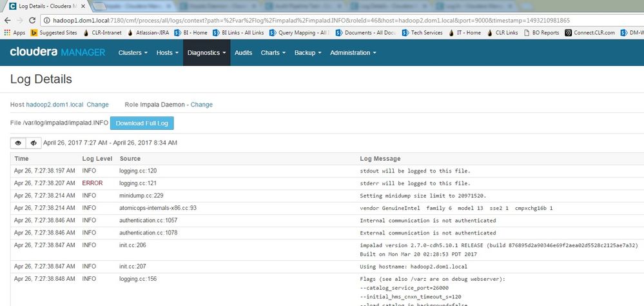Viewport: 644px width, 306px height.
Task: Click the Log Level column header
Action: tap(97, 158)
